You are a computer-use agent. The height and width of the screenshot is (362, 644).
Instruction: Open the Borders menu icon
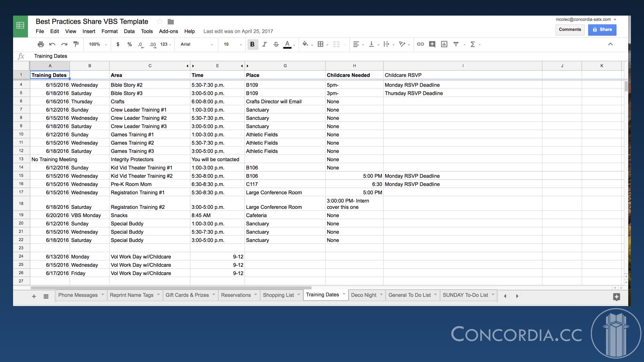321,44
